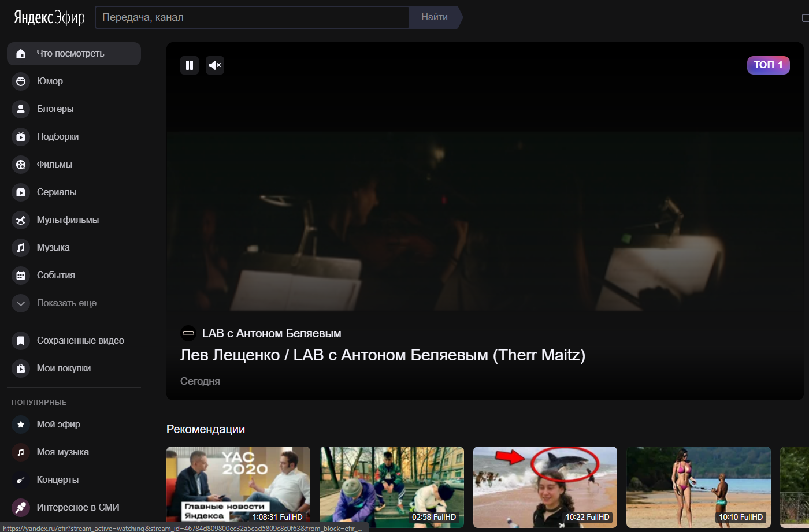Open Интересное в СМИ channel

[x=74, y=508]
